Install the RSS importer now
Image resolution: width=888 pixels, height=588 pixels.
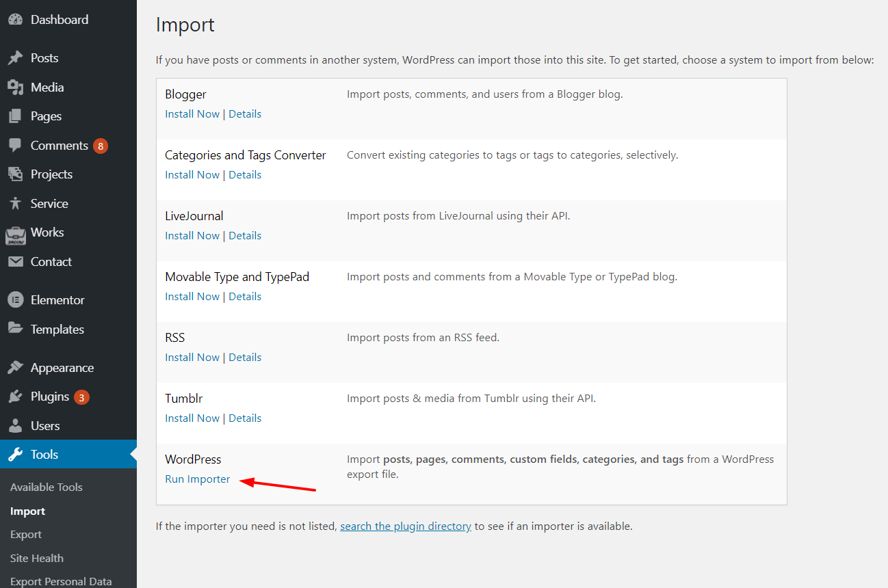click(x=192, y=358)
